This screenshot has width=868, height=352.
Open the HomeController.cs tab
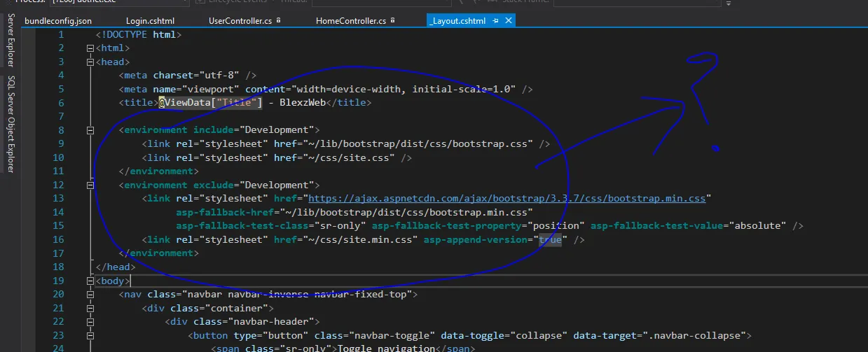tap(351, 21)
